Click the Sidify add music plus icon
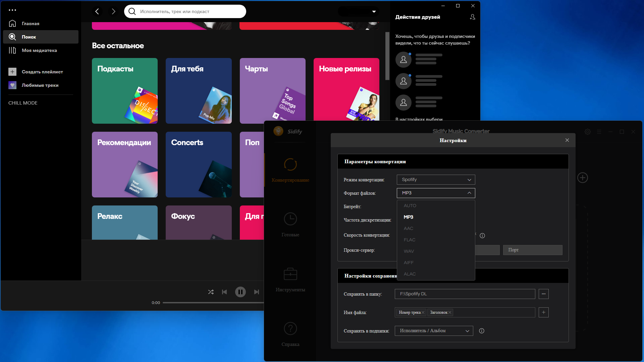This screenshot has width=644, height=362. pyautogui.click(x=583, y=178)
